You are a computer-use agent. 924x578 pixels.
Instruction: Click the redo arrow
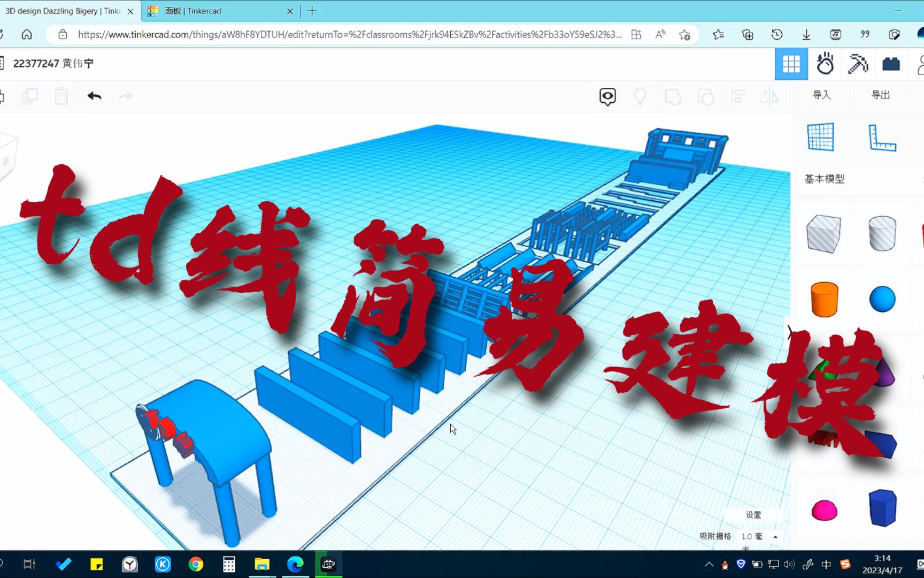[x=126, y=96]
